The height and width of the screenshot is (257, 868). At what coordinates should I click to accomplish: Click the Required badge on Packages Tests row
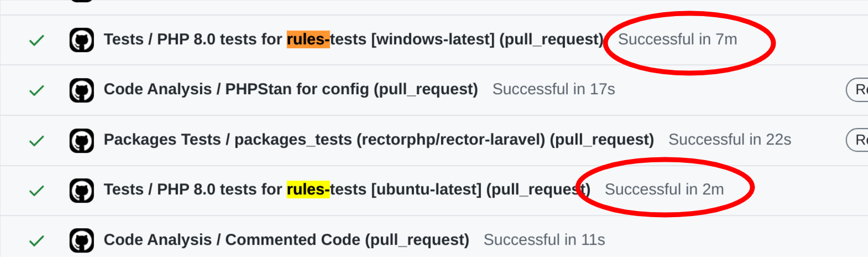pos(857,140)
